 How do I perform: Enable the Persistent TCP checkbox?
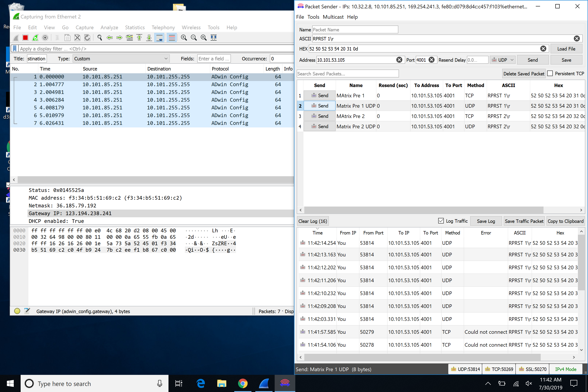(550, 73)
